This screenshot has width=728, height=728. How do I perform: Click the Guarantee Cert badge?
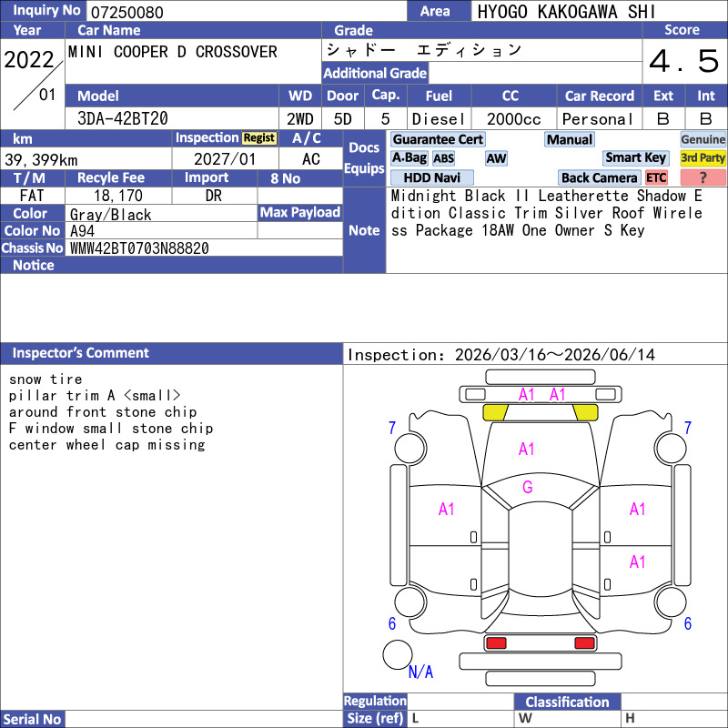[438, 139]
